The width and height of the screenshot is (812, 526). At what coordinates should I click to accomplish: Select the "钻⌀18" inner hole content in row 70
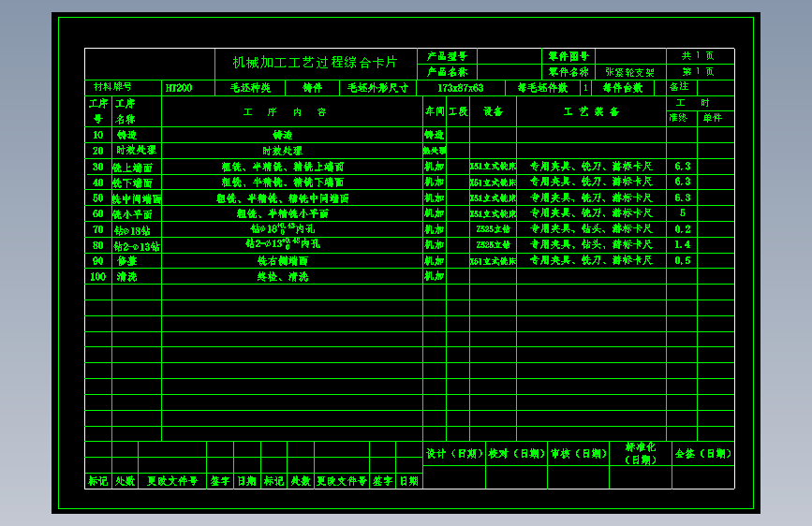[x=282, y=228]
